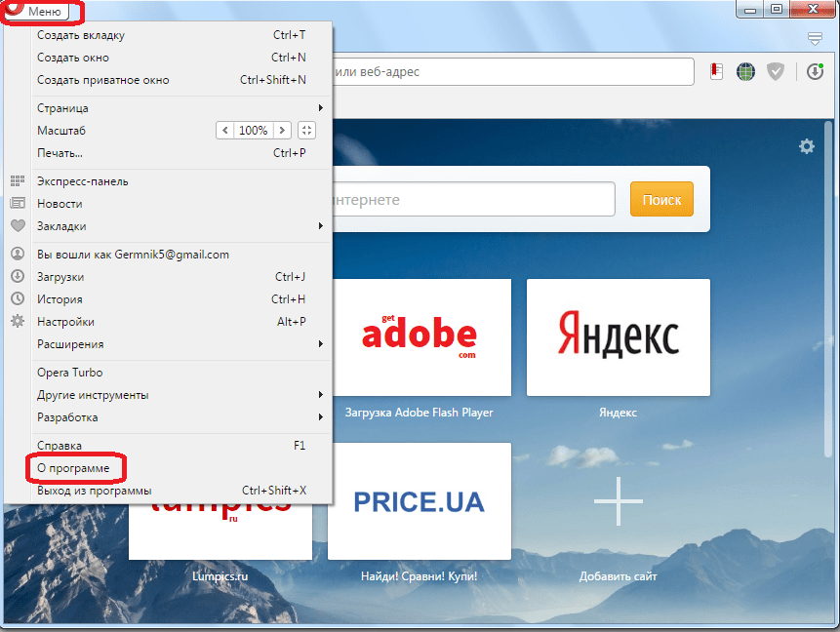The image size is (840, 632).
Task: Open Speed Dial settings gear icon
Action: tap(806, 146)
